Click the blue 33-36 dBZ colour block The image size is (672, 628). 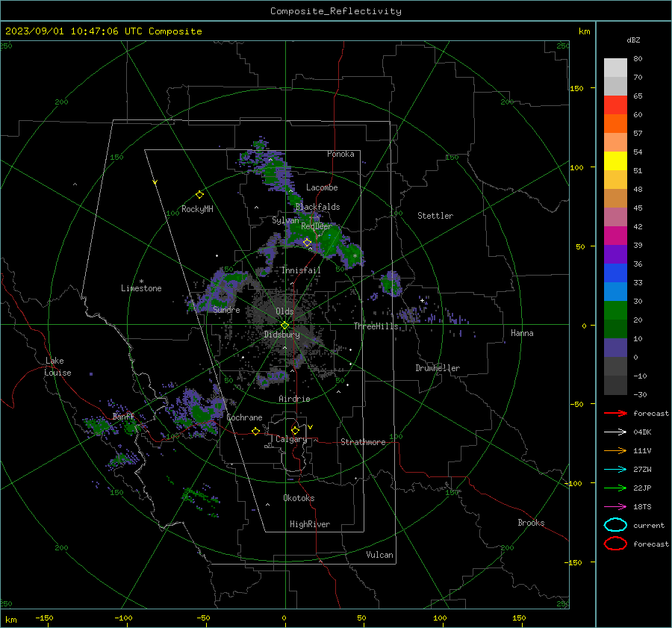point(615,273)
